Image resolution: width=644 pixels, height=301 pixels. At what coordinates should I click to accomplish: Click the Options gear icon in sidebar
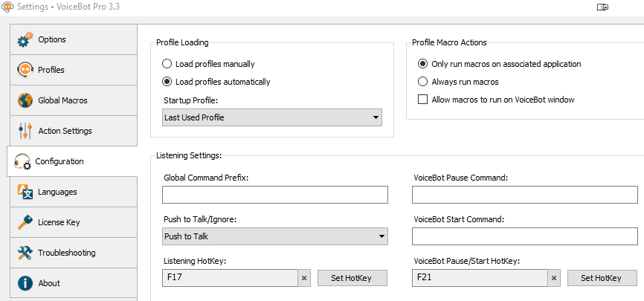tap(25, 39)
